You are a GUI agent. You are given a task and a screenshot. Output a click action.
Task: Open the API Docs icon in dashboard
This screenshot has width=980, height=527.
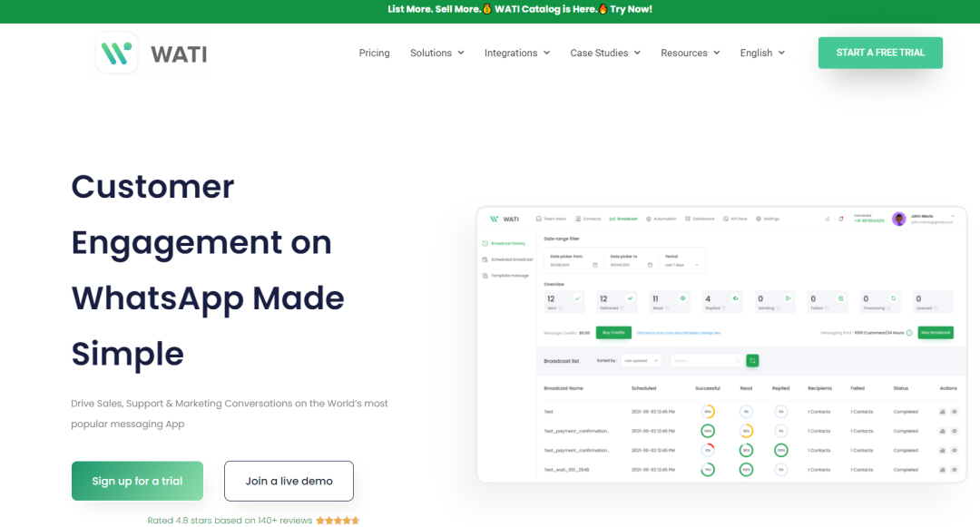click(726, 220)
